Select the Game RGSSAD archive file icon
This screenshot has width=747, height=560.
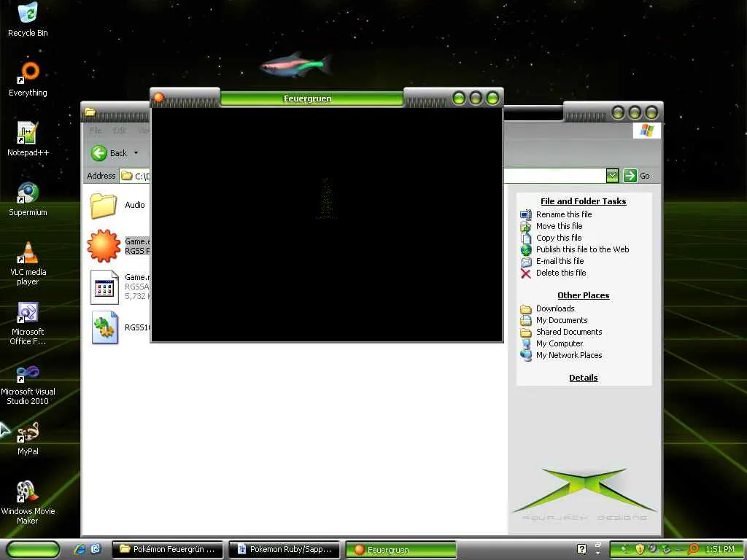104,287
